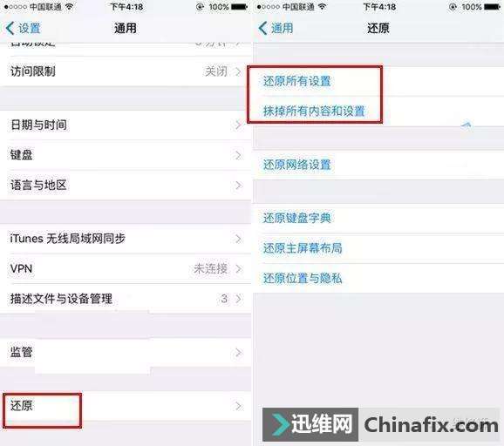Select 还原所有设置

click(378, 81)
